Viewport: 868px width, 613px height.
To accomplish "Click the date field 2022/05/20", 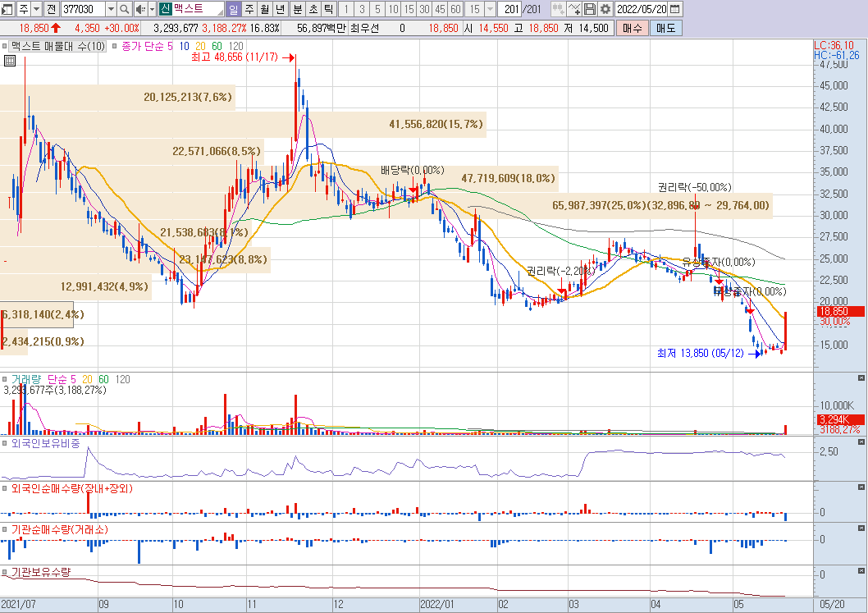I will tap(641, 9).
